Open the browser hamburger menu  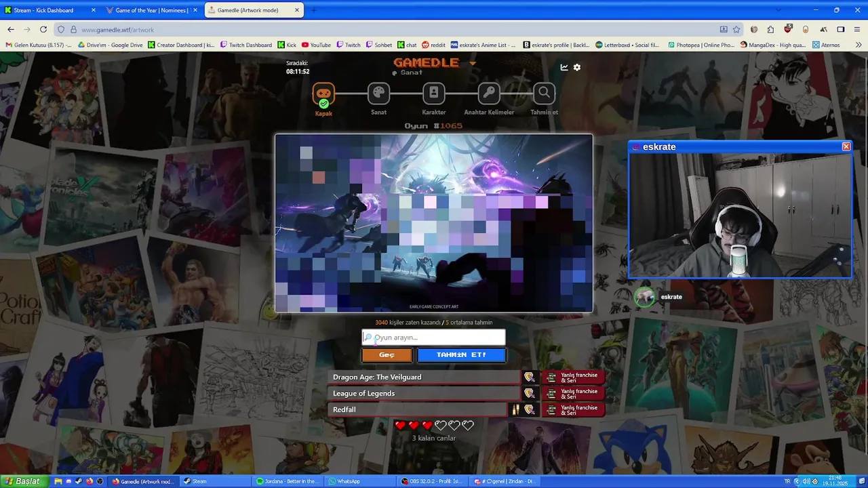pos(857,29)
